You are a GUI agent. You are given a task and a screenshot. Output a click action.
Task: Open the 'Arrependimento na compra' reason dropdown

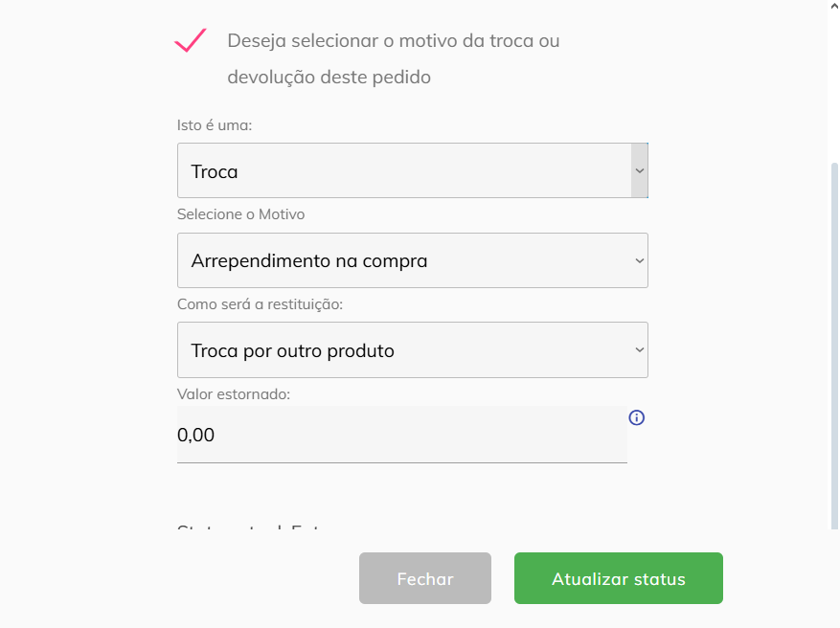(x=413, y=260)
